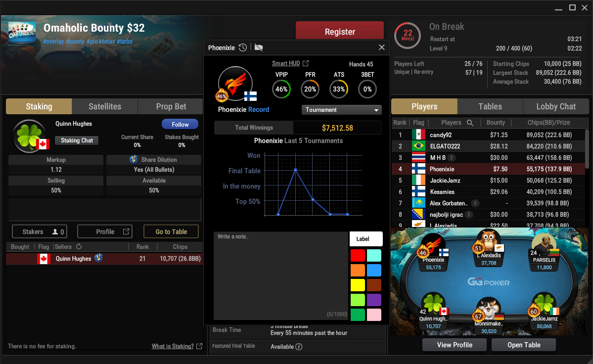Toggle the crossed-out camera icon beside Phoenixie

[259, 47]
